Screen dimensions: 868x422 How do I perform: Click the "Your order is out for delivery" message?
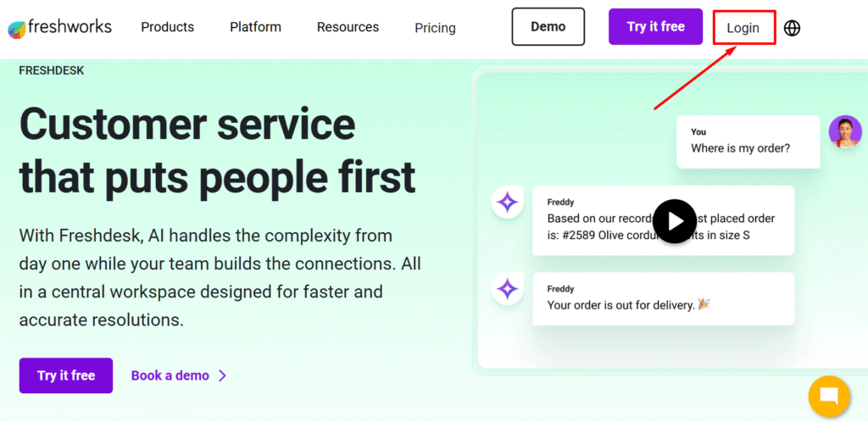[x=663, y=299]
